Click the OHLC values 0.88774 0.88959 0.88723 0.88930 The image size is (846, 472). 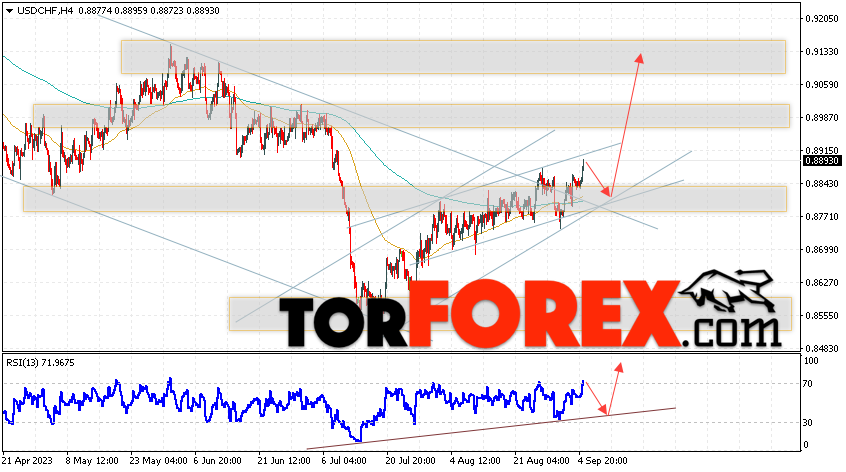149,11
